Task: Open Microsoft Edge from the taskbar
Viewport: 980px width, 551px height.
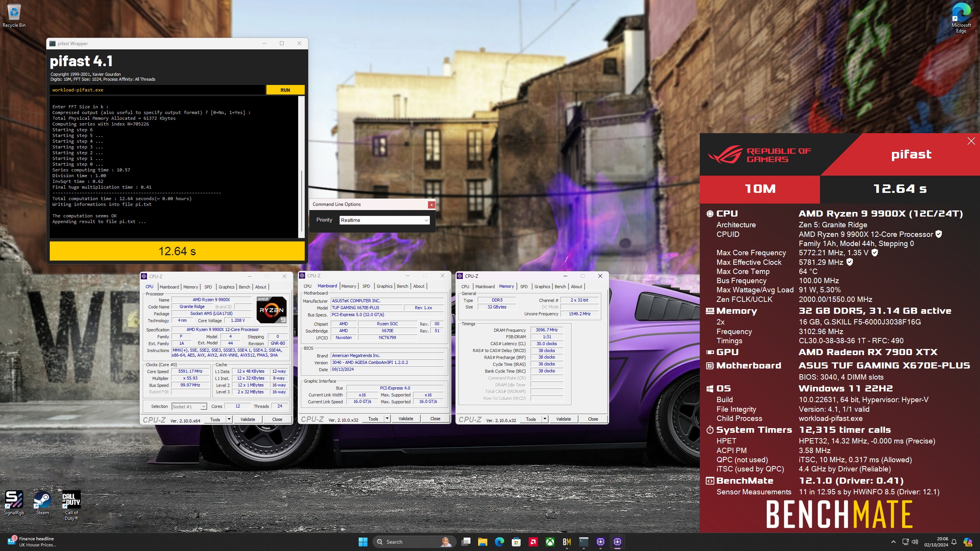Action: coord(500,542)
